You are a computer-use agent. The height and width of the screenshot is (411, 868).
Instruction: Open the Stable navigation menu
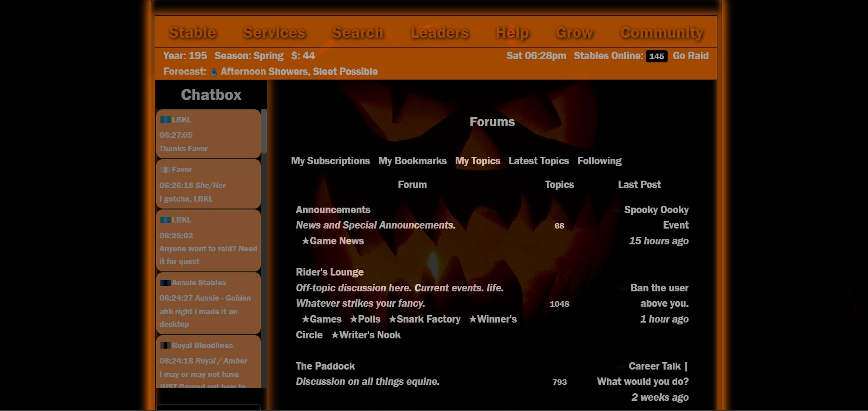(192, 33)
